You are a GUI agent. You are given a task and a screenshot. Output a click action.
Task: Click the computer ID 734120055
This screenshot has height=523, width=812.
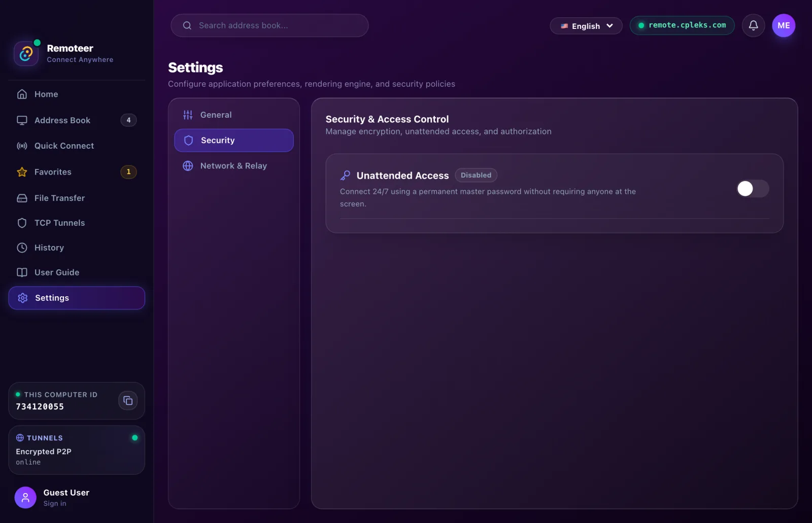coord(40,407)
